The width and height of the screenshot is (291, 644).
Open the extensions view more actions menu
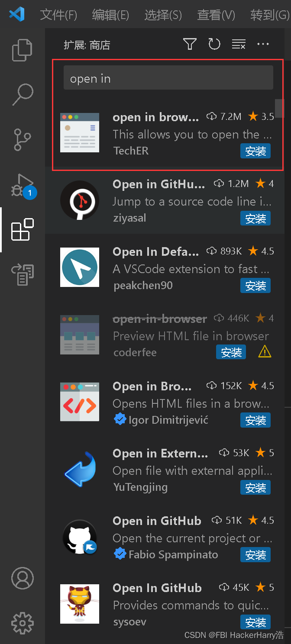[x=263, y=44]
